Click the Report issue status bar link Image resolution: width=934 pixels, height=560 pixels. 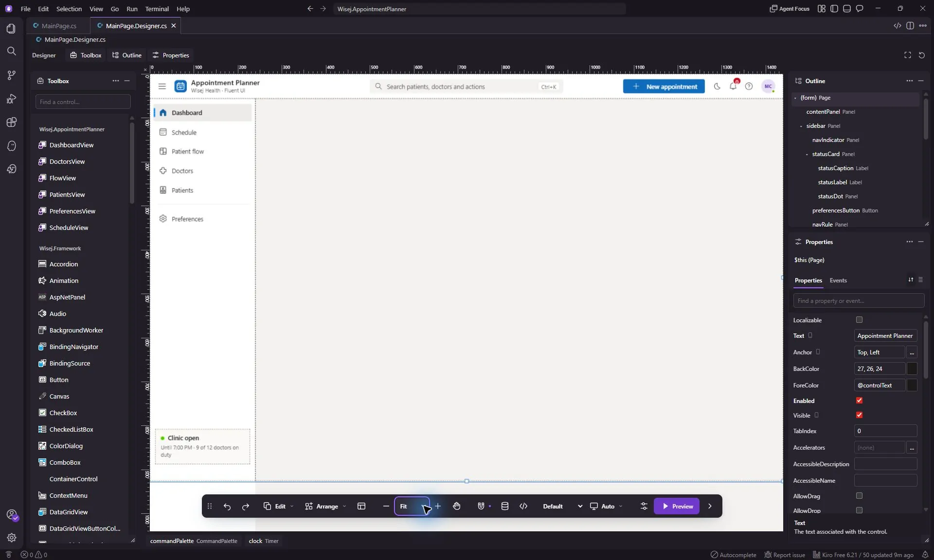click(784, 555)
